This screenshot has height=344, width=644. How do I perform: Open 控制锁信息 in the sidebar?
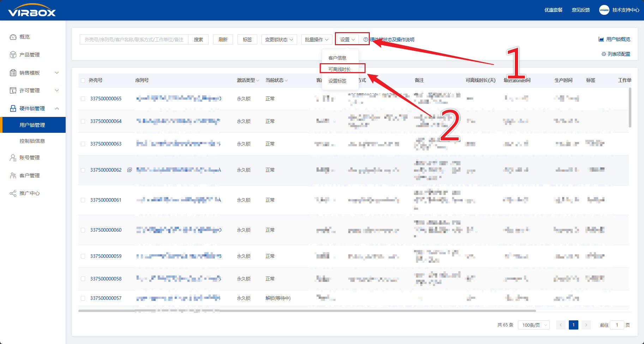[33, 141]
